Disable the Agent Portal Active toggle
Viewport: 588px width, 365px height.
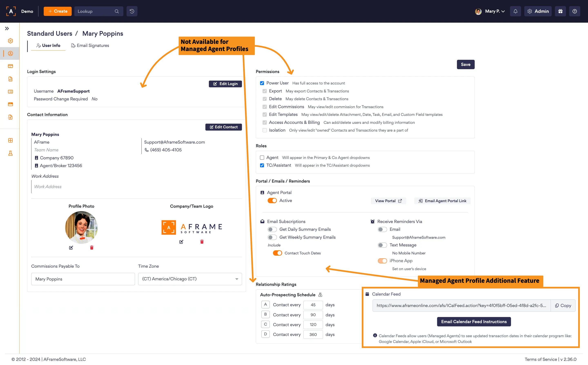[272, 201]
